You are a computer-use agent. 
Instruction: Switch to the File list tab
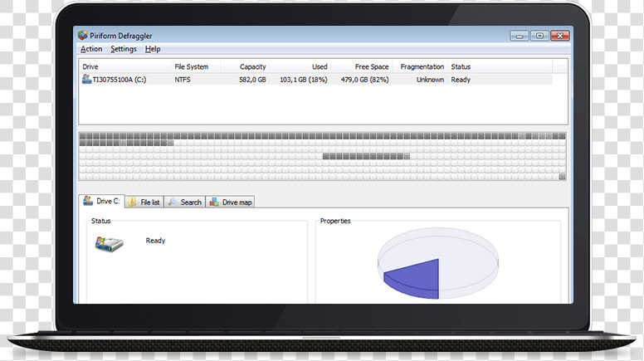click(144, 202)
